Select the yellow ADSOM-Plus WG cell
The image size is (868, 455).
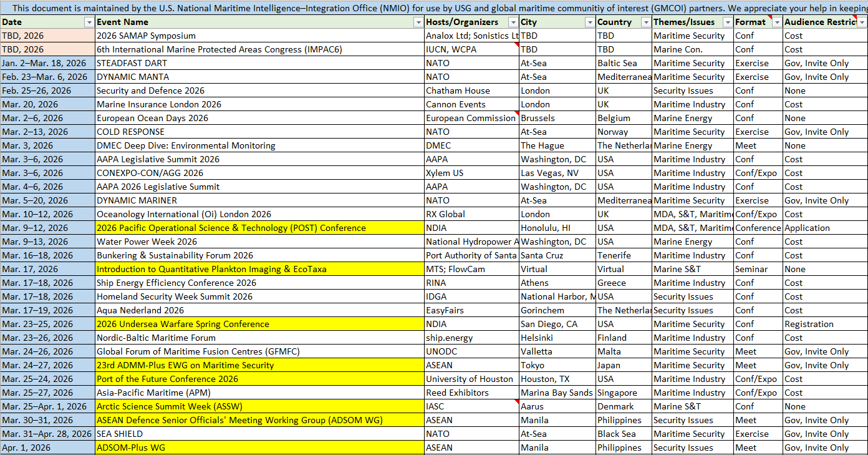[x=259, y=448]
